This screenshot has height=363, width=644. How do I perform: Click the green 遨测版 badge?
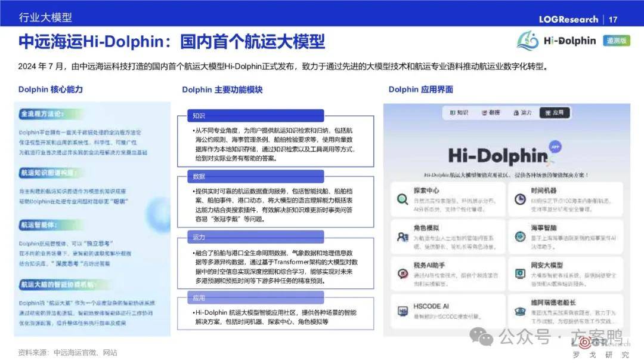point(617,41)
